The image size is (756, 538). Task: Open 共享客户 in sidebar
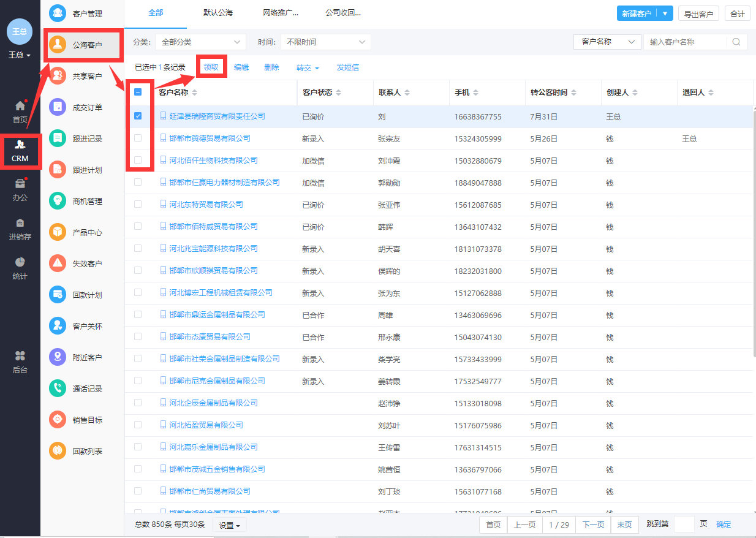pyautogui.click(x=82, y=76)
